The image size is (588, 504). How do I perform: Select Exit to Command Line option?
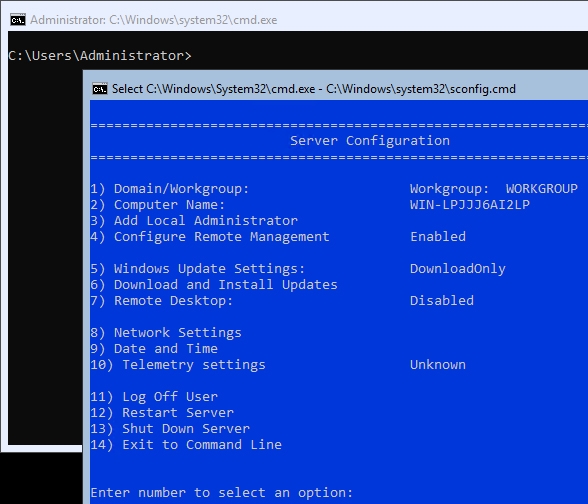186,445
